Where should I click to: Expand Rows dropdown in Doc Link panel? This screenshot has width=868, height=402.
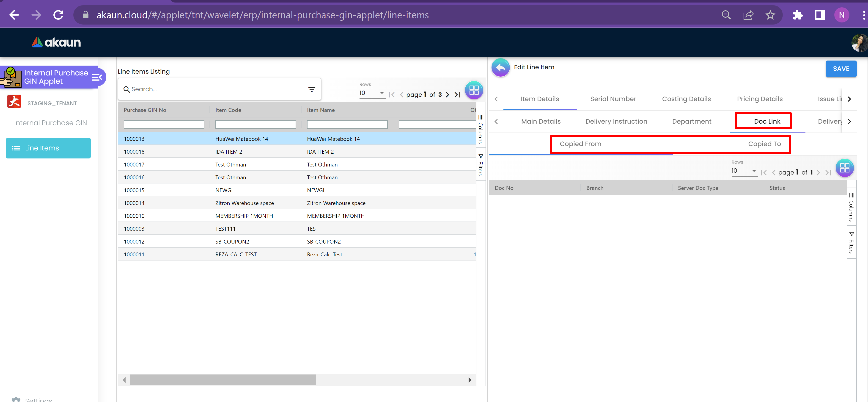tap(753, 171)
